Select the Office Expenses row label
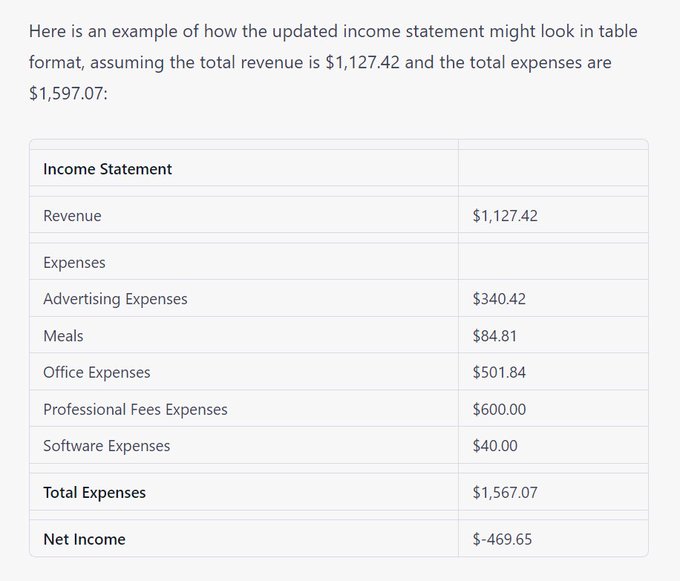This screenshot has width=680, height=581. tap(96, 372)
